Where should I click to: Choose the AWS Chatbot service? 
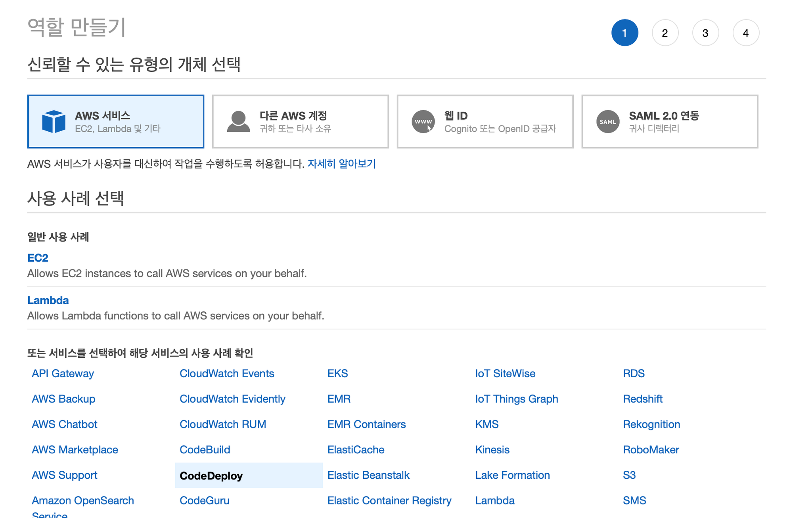pyautogui.click(x=64, y=424)
